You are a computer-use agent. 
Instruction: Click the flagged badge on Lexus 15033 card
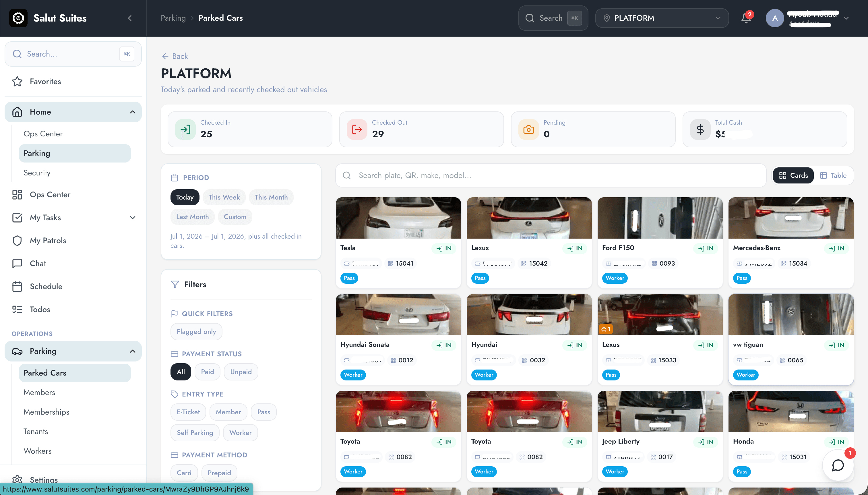(x=606, y=329)
